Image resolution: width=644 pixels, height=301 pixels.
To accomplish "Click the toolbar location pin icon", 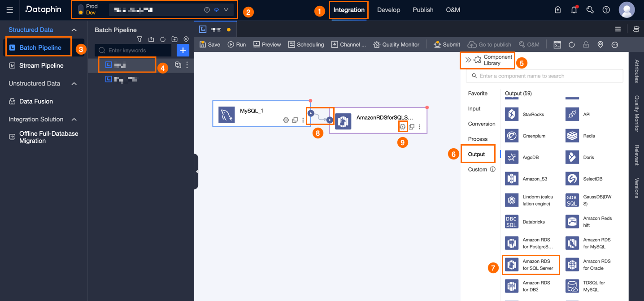I will (600, 44).
